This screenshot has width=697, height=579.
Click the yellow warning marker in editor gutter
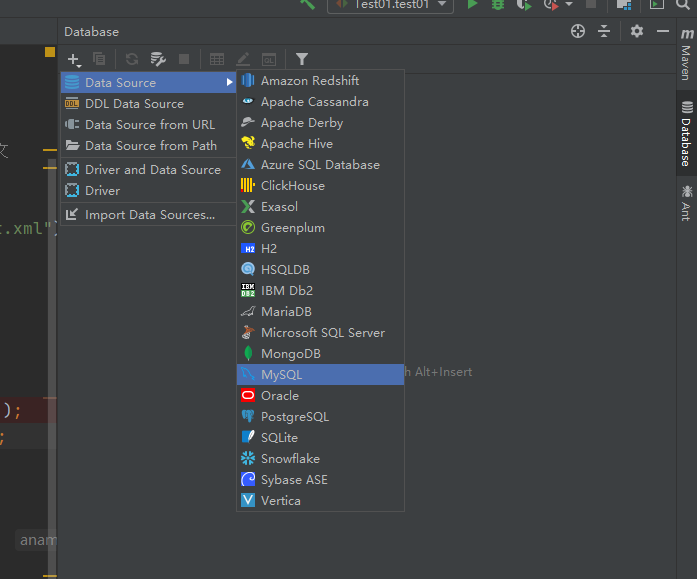(x=50, y=52)
